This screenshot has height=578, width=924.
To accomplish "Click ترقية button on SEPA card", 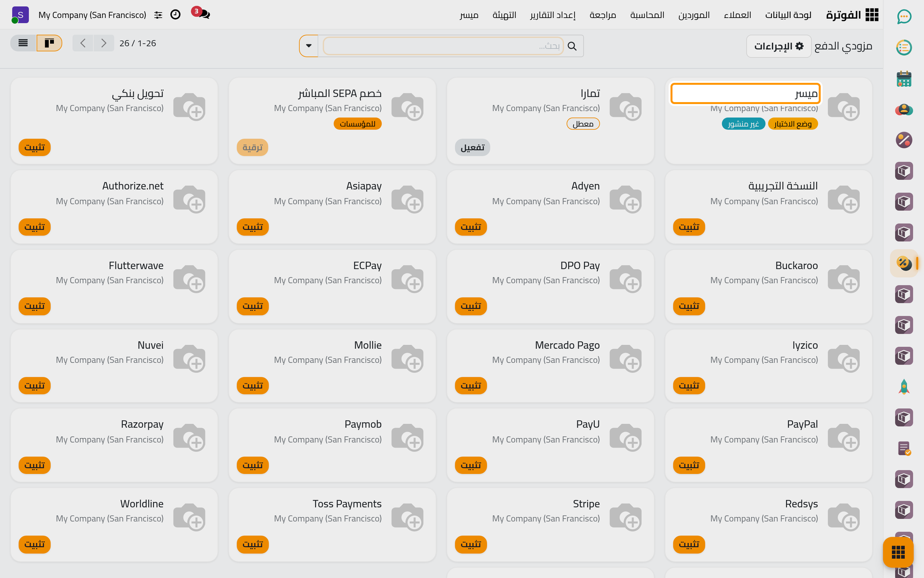I will pos(253,147).
